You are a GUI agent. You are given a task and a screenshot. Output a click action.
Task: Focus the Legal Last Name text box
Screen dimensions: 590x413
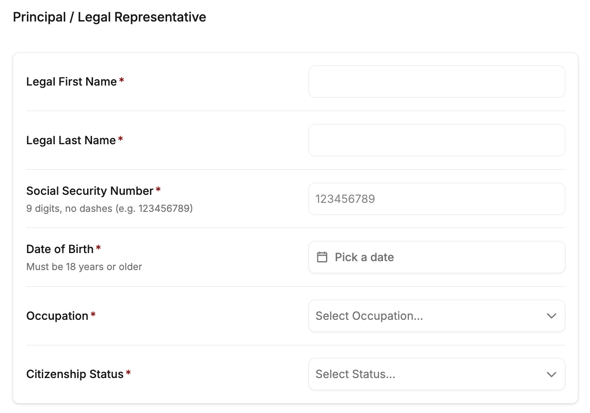tap(436, 140)
